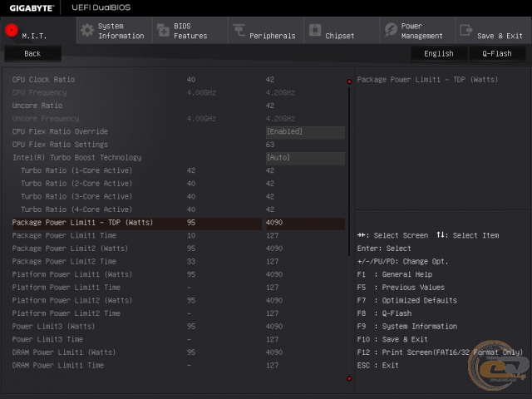Select Package Power Limit2 Time value
The width and height of the screenshot is (532, 399).
tap(273, 262)
